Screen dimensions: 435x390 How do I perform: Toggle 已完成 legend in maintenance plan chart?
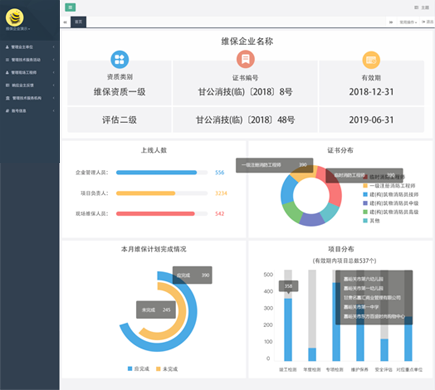tap(138, 369)
